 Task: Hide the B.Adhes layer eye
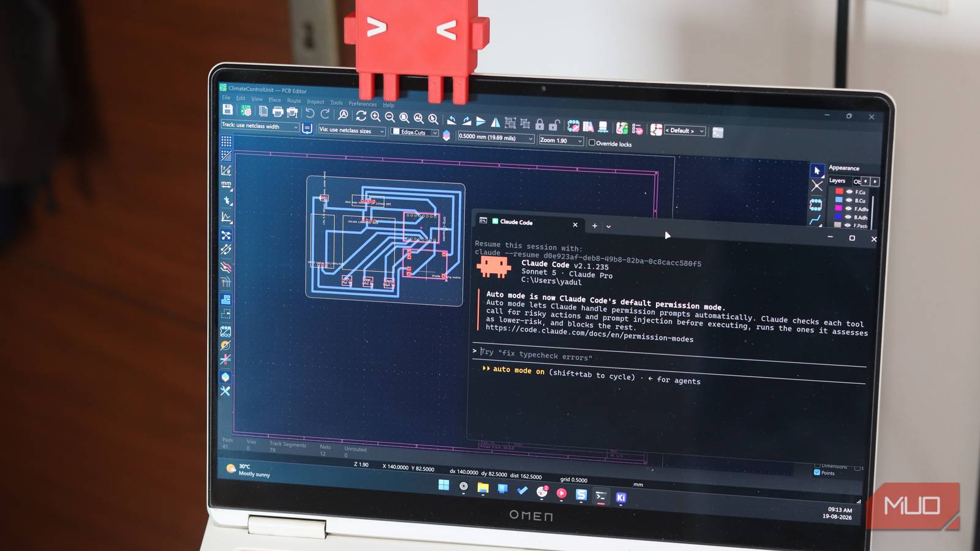coord(848,217)
